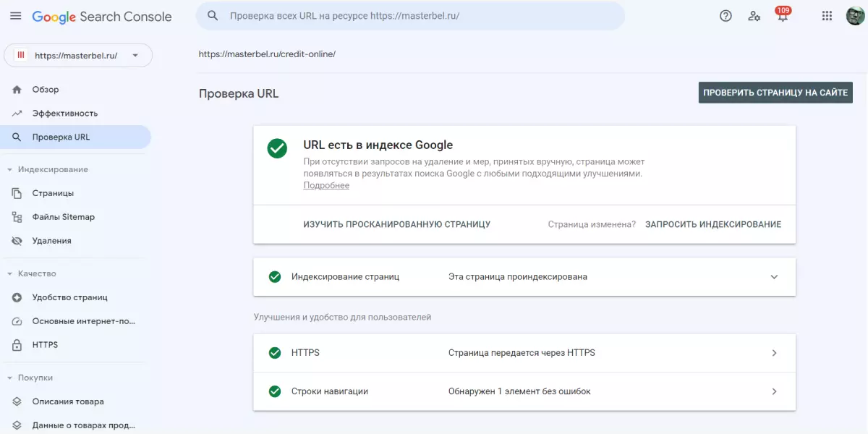Open Удобство страниц in sidebar
868x434 pixels.
[x=75, y=297]
